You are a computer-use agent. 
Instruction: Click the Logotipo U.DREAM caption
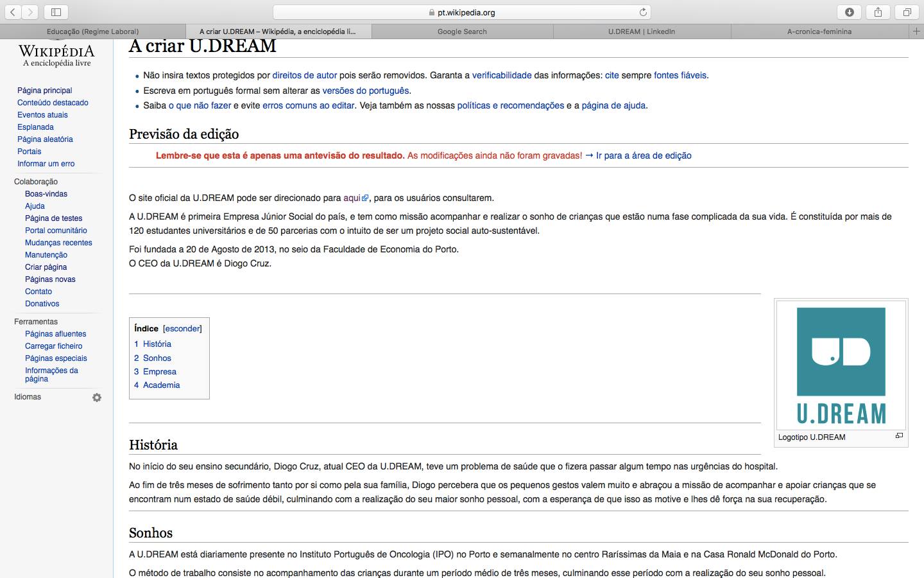[x=812, y=437]
